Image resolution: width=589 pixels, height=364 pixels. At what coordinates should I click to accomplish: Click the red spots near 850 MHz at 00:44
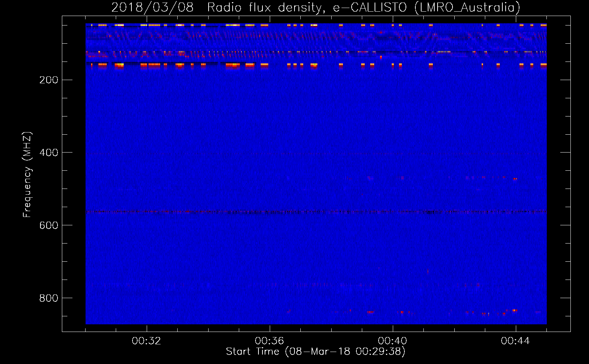coord(514,310)
